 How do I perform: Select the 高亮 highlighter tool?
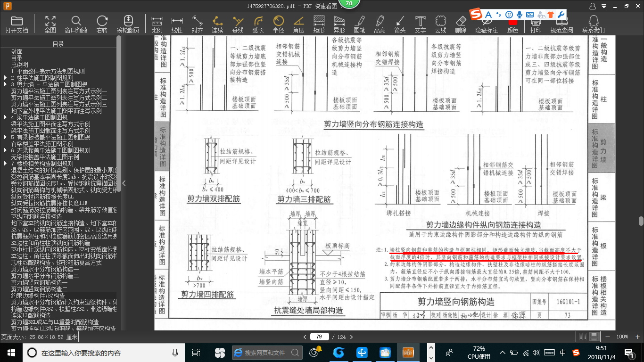(380, 24)
